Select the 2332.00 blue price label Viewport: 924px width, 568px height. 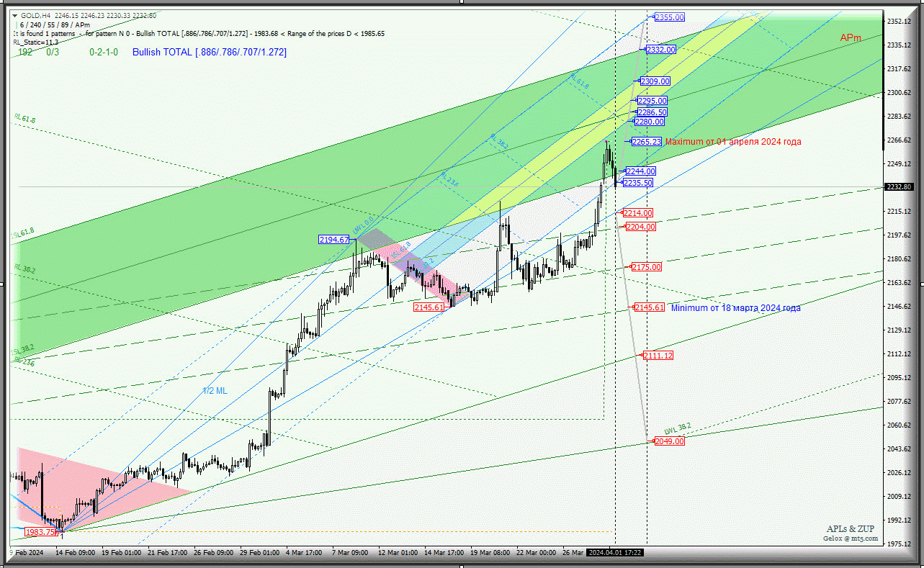[660, 50]
